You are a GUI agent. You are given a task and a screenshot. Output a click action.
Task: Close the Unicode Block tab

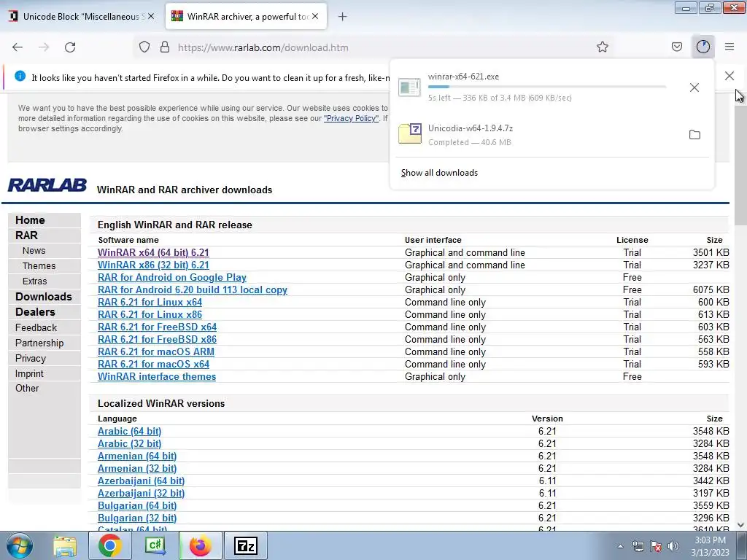click(x=151, y=16)
